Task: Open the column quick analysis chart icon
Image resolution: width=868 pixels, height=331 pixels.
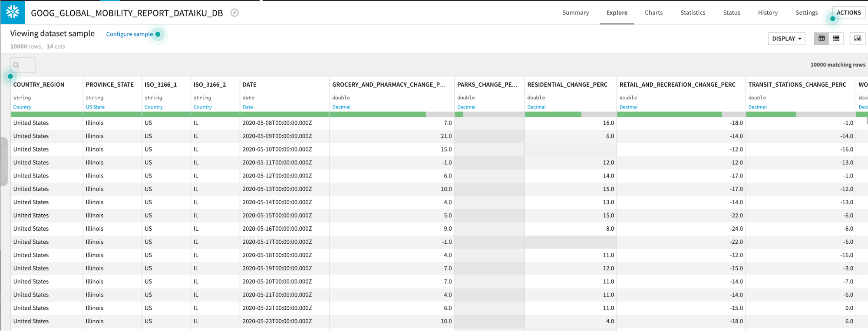Action: (x=858, y=39)
